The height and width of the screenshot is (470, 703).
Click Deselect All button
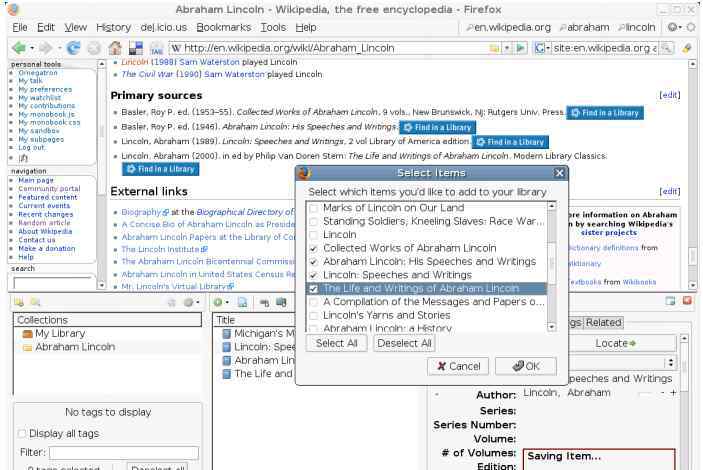coord(404,344)
